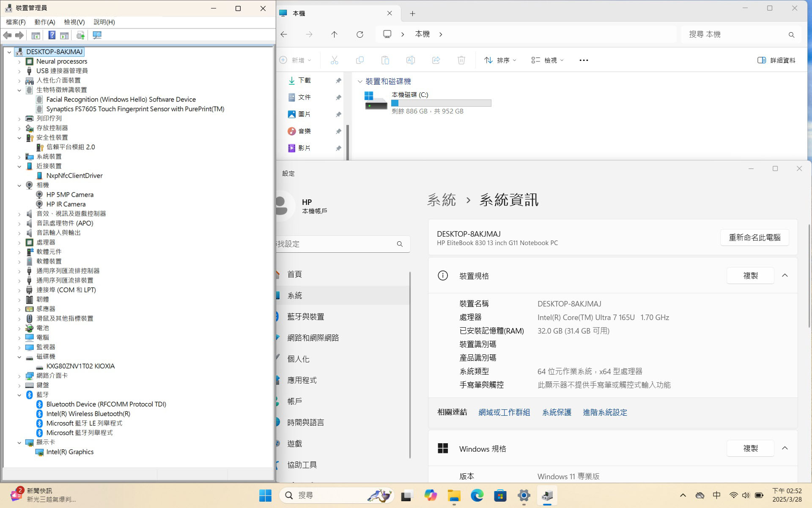The height and width of the screenshot is (508, 812).
Task: Click the Rename icon in File Explorer
Action: pos(410,60)
